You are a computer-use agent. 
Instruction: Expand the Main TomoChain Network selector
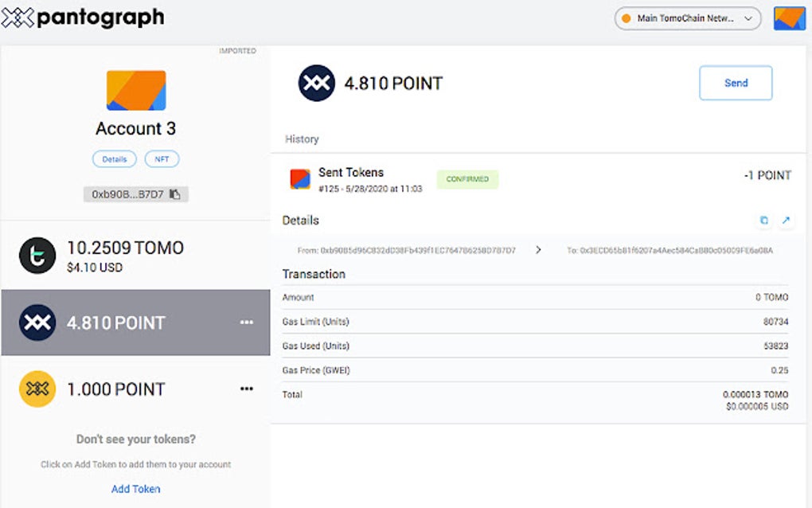686,18
